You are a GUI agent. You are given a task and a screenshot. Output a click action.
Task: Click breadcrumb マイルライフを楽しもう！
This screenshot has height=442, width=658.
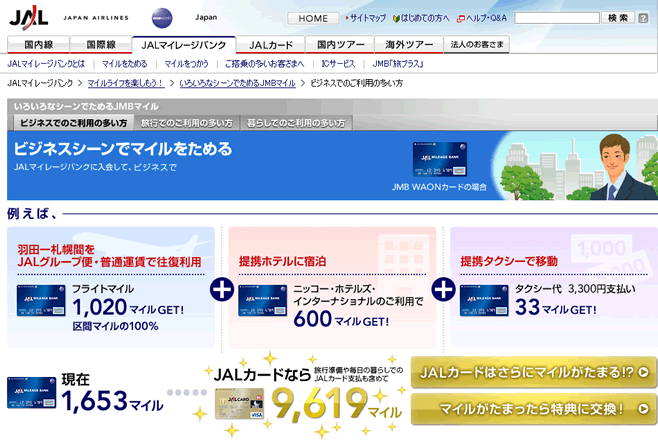point(125,83)
